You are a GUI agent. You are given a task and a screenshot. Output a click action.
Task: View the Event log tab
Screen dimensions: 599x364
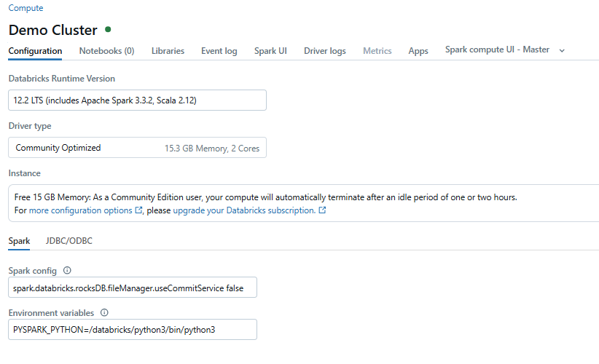tap(219, 51)
